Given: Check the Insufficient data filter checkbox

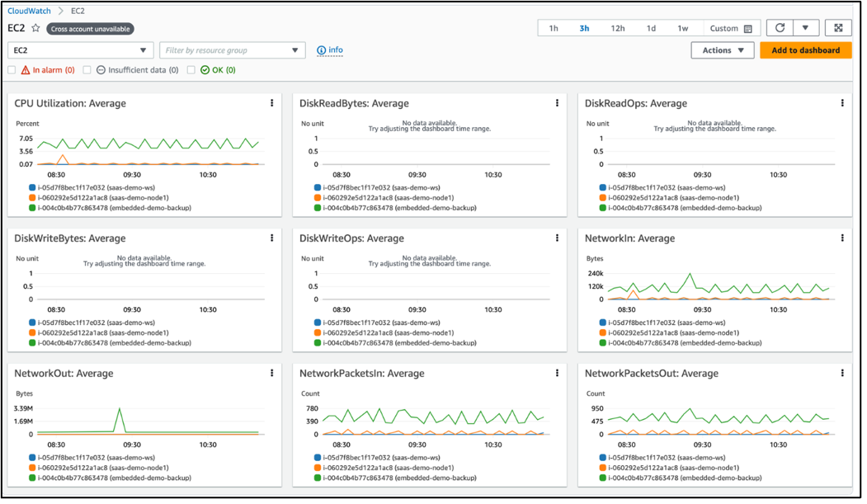Looking at the screenshot, I should click(x=87, y=70).
